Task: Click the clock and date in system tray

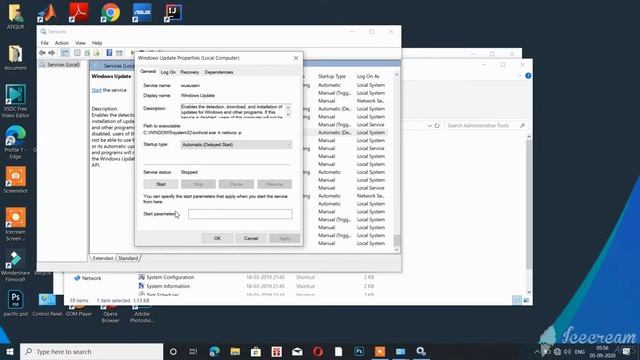Action: pos(602,352)
